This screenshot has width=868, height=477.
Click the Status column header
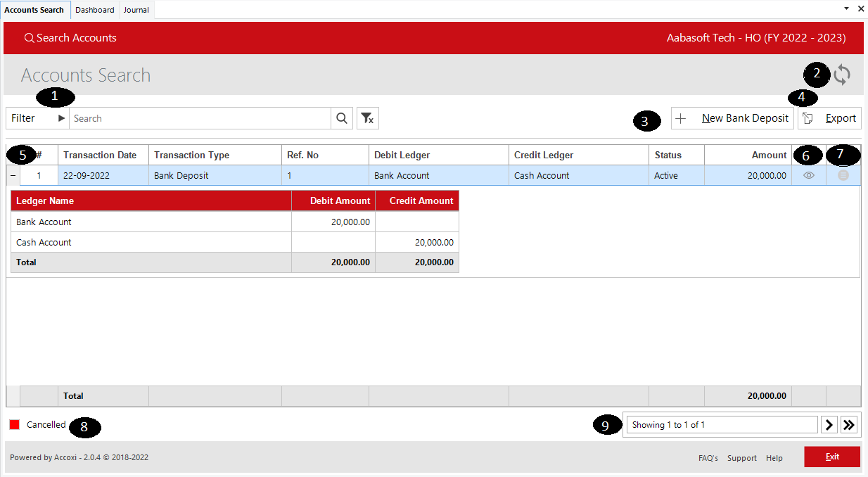click(x=677, y=155)
